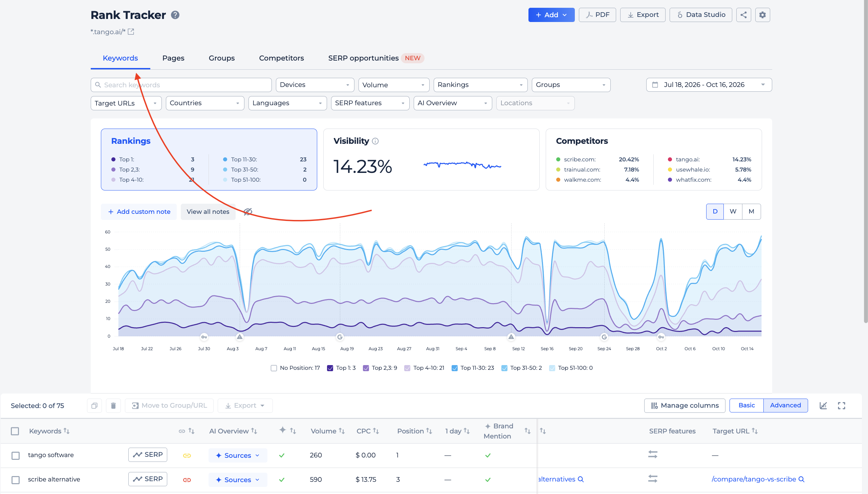The height and width of the screenshot is (494, 868).
Task: Open tango.ai external link icon
Action: (x=131, y=31)
